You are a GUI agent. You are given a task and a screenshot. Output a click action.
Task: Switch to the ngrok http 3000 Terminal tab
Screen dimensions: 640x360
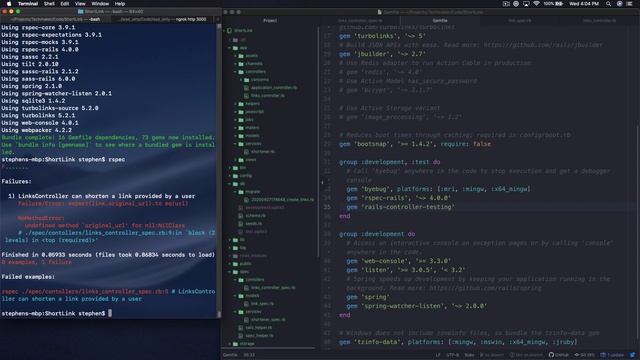click(162, 19)
